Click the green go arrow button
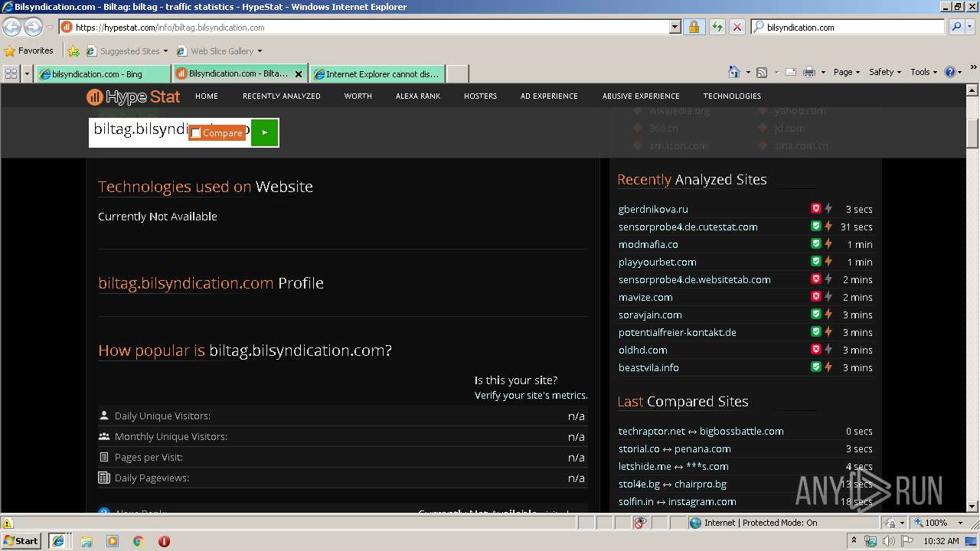 click(x=264, y=132)
